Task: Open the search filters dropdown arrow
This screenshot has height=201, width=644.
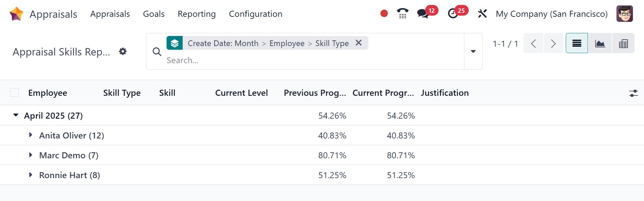Action: (473, 51)
